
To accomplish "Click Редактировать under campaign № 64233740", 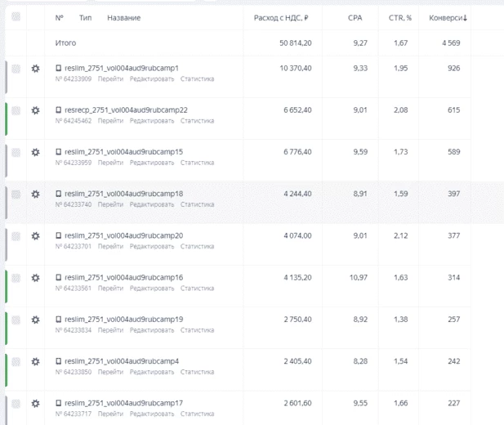I will (x=152, y=204).
